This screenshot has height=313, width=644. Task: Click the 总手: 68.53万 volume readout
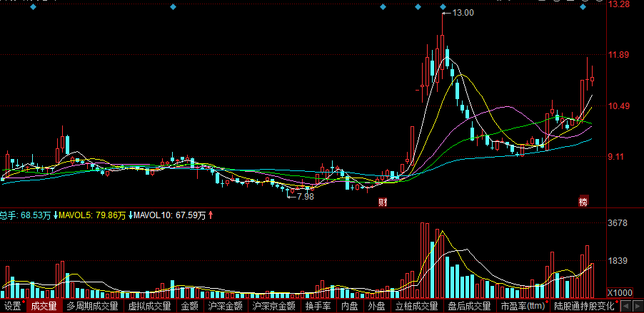pyautogui.click(x=26, y=215)
